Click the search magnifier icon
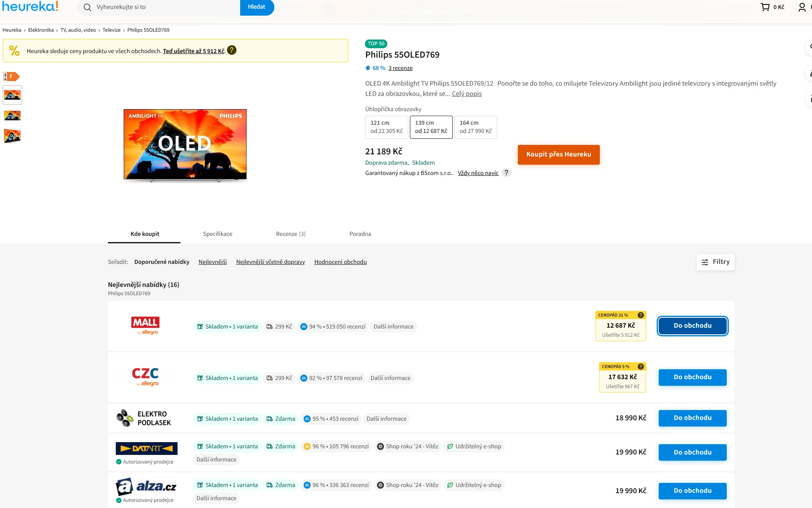This screenshot has width=812, height=508. 87,7
